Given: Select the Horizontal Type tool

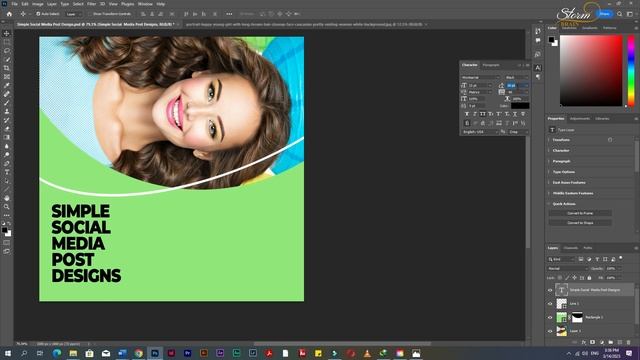Looking at the screenshot, I should pyautogui.click(x=7, y=172).
